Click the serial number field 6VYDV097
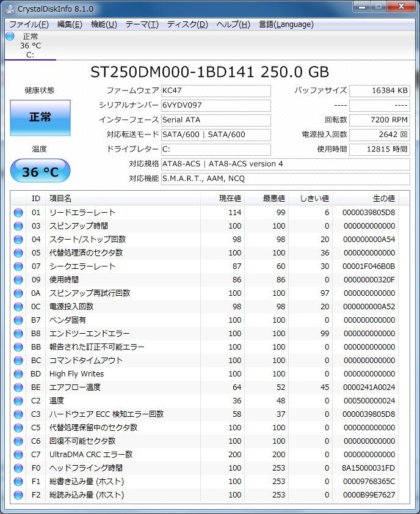This screenshot has width=420, height=514. (x=216, y=106)
